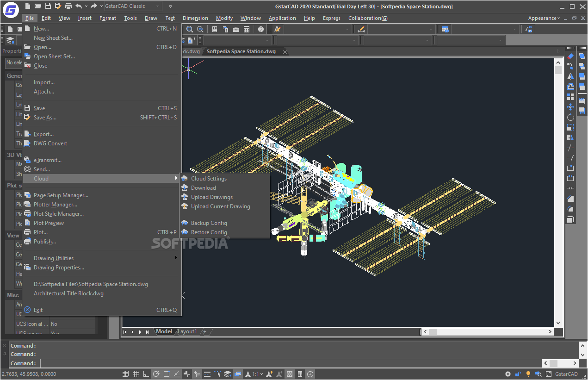This screenshot has height=380, width=588.
Task: Select the Erase tool in Modify toolbar
Action: click(570, 56)
